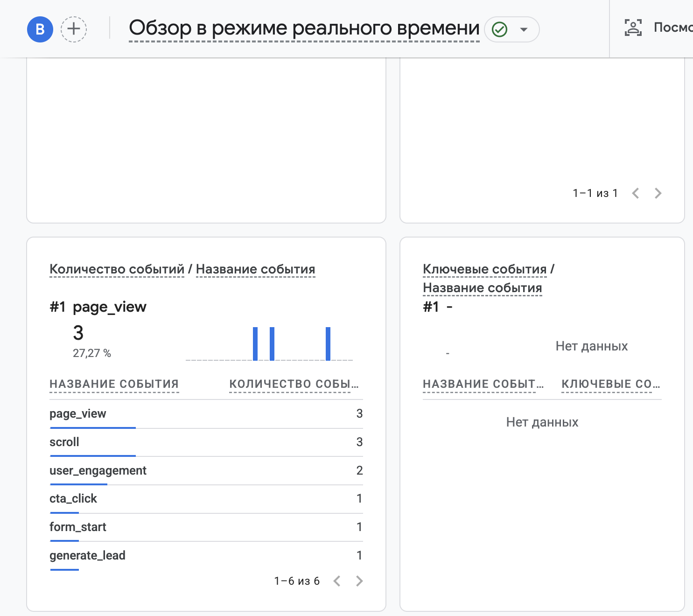Click the snapshot viewer icon in the header

click(633, 28)
